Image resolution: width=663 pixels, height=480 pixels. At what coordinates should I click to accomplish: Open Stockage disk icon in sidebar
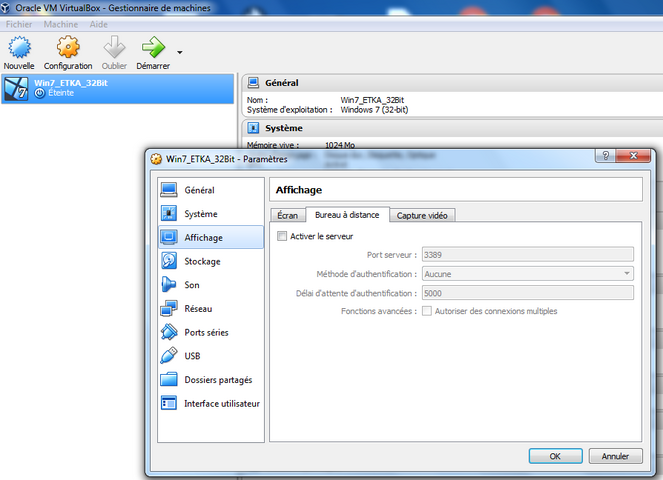coord(169,261)
